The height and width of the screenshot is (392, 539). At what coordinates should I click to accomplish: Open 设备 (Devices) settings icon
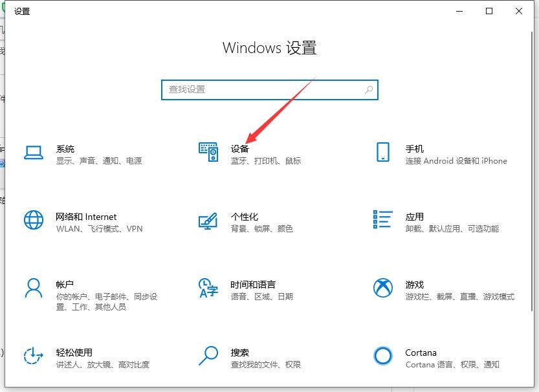click(x=208, y=153)
